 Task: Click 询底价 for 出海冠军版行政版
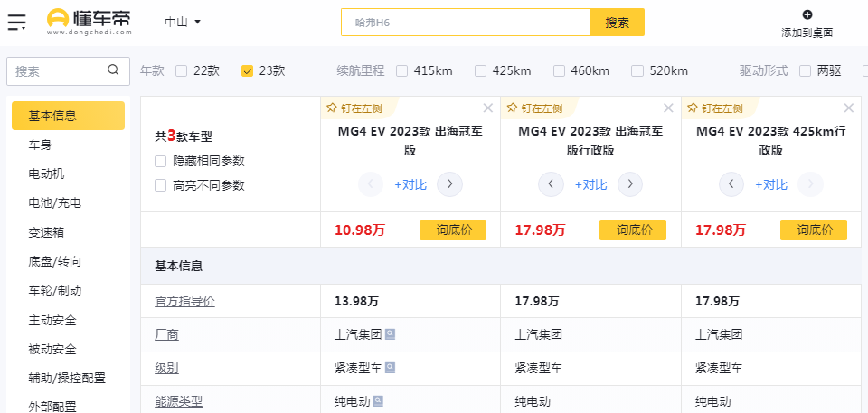click(x=633, y=230)
